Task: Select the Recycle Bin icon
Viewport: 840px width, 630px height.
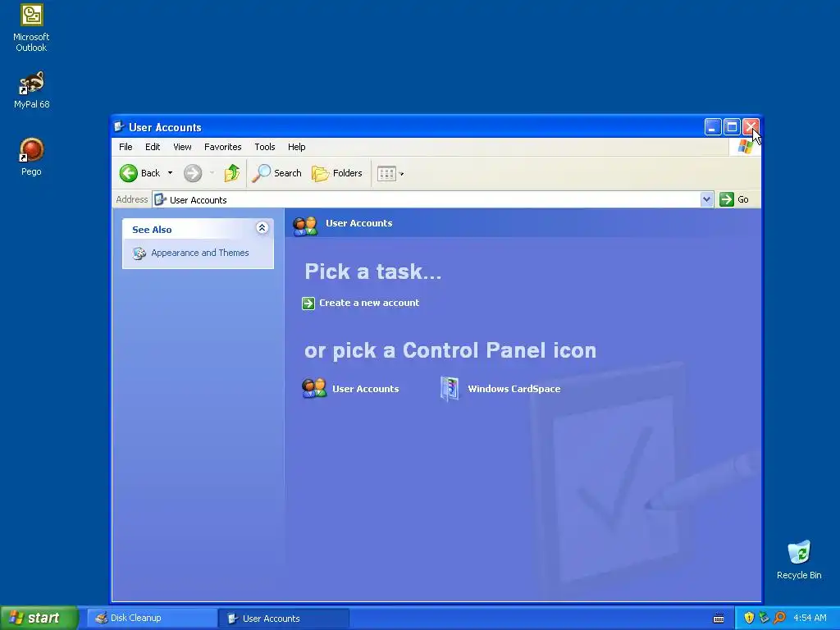Action: pos(799,559)
